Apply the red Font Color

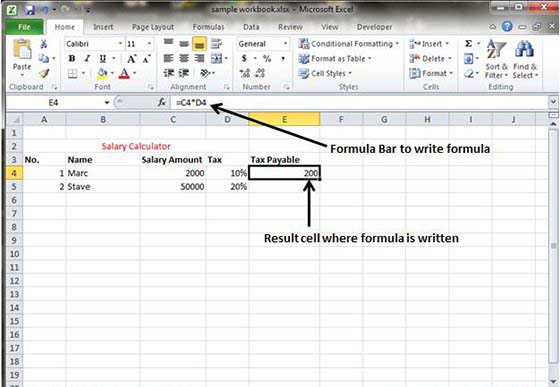124,74
